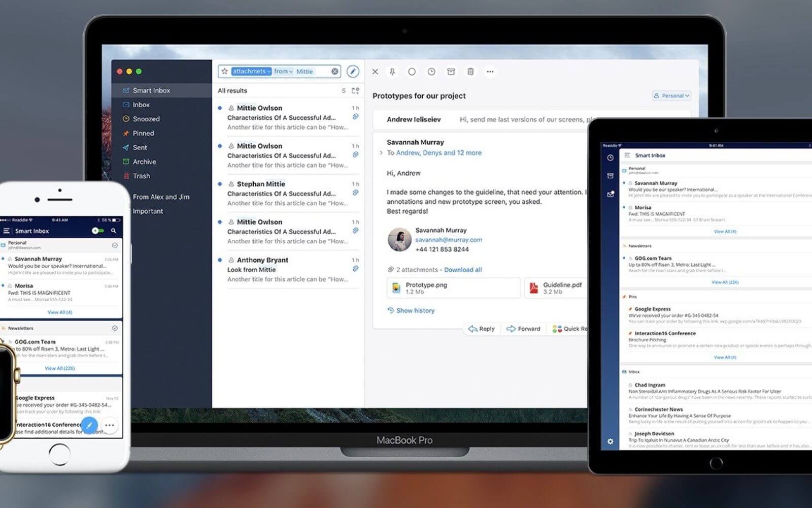Screen dimensions: 812x508
Task: Tap the archive box icon in the iPad sidebar
Action: click(610, 176)
